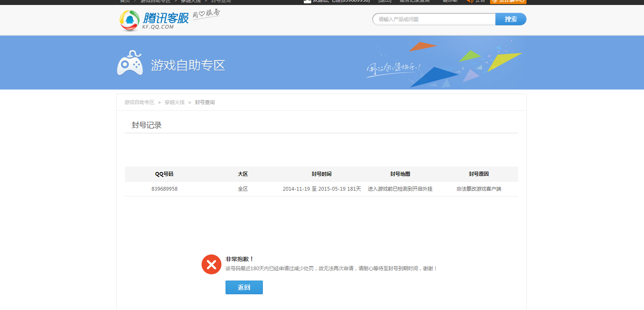Click the 封号原因 column header
The width and height of the screenshot is (644, 310).
479,174
